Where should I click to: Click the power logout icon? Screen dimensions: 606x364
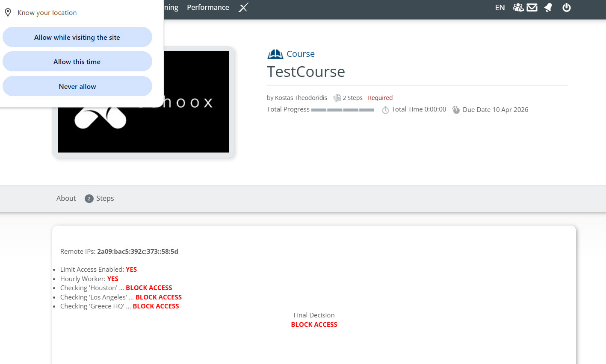[x=567, y=7]
